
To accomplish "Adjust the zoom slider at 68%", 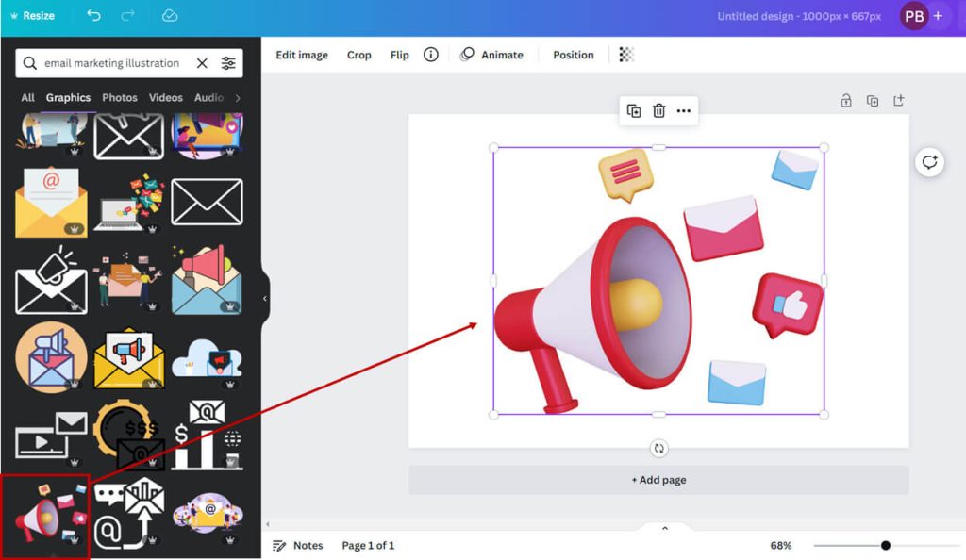I will coord(884,545).
